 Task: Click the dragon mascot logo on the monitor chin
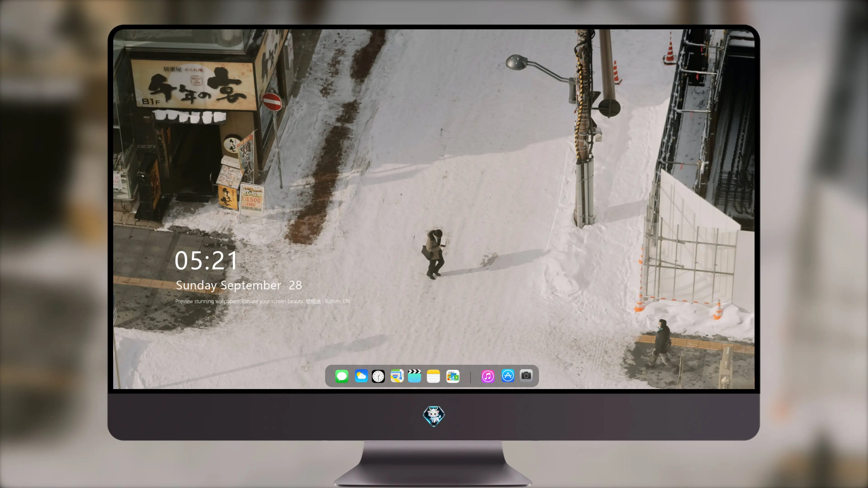pyautogui.click(x=434, y=416)
